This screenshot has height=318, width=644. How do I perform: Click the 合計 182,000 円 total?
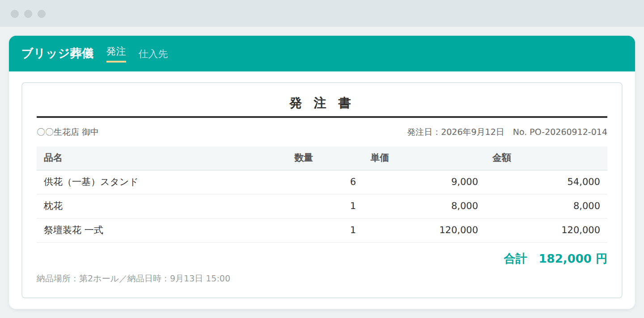click(x=555, y=259)
